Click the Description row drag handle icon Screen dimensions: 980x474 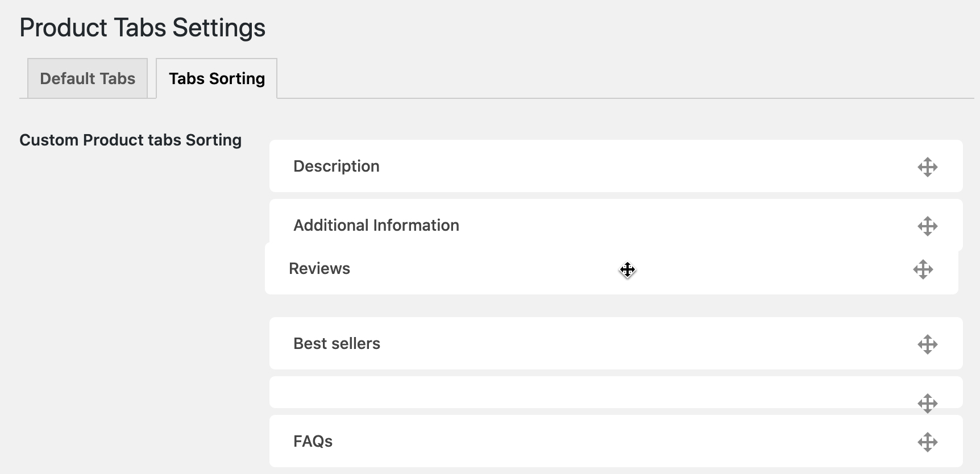click(x=927, y=167)
